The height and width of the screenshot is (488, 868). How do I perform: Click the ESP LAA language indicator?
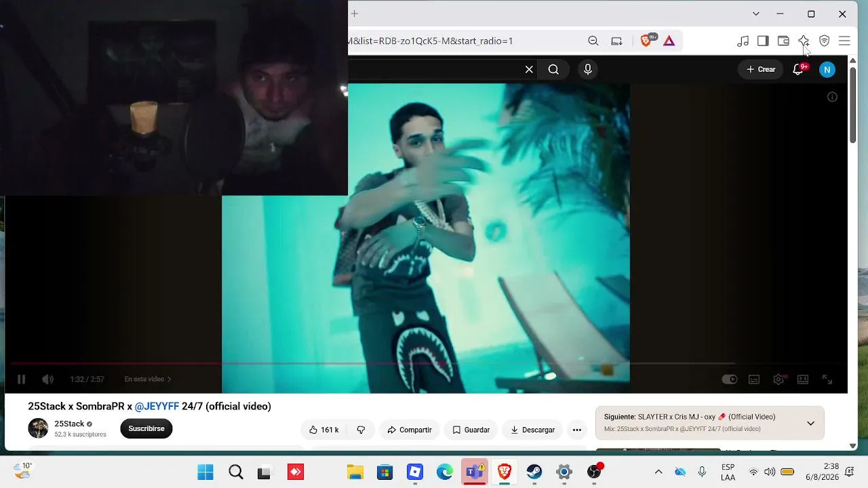point(728,472)
